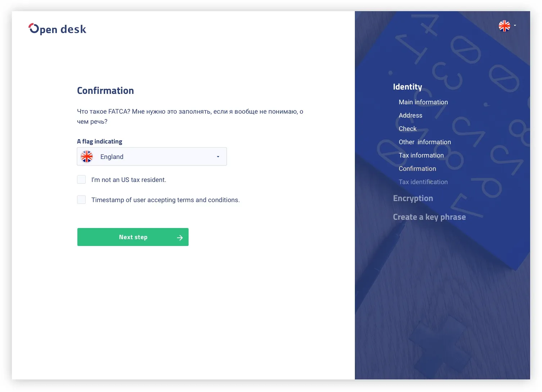The image size is (542, 392).
Task: Click the Next step button
Action: click(133, 237)
